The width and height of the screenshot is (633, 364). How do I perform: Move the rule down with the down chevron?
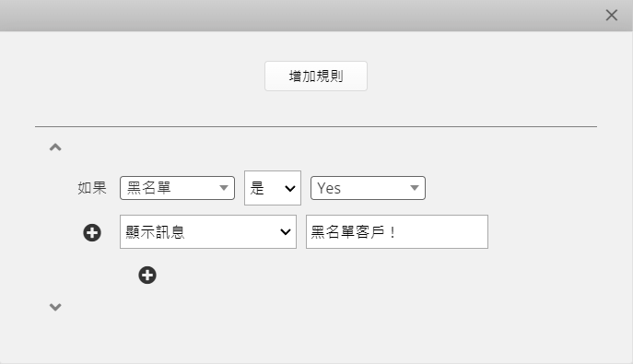55,307
